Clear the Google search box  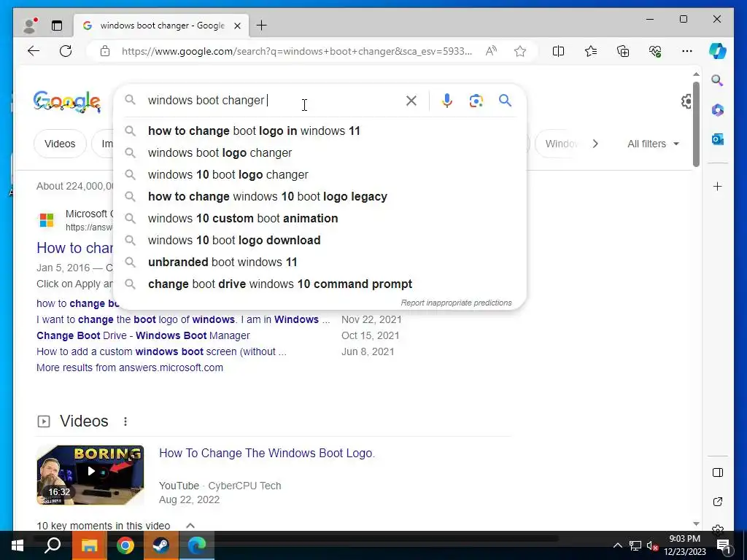tap(411, 101)
